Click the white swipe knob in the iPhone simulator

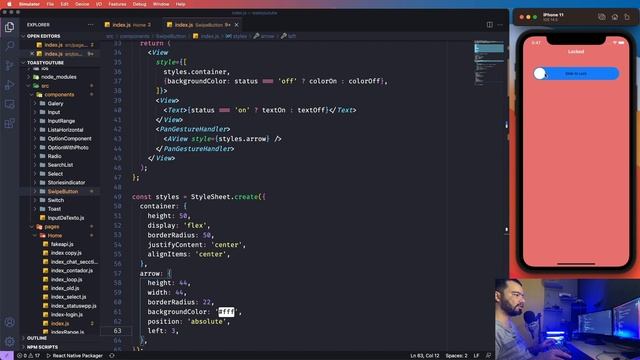(x=540, y=73)
